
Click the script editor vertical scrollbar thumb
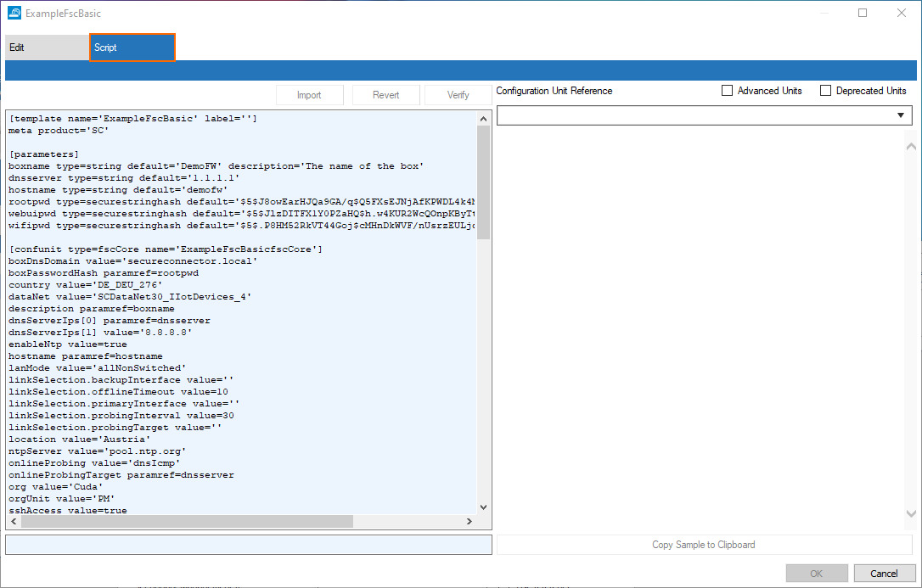tap(483, 182)
